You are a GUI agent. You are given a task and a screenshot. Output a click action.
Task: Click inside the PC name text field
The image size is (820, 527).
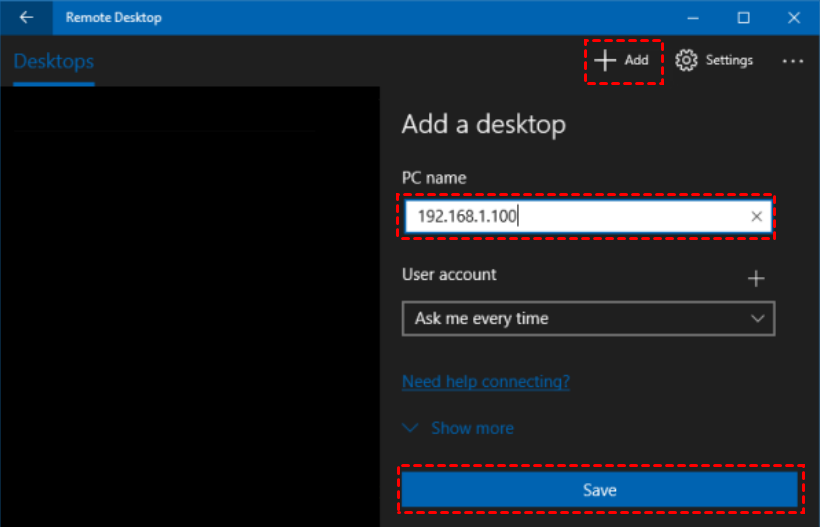click(570, 217)
